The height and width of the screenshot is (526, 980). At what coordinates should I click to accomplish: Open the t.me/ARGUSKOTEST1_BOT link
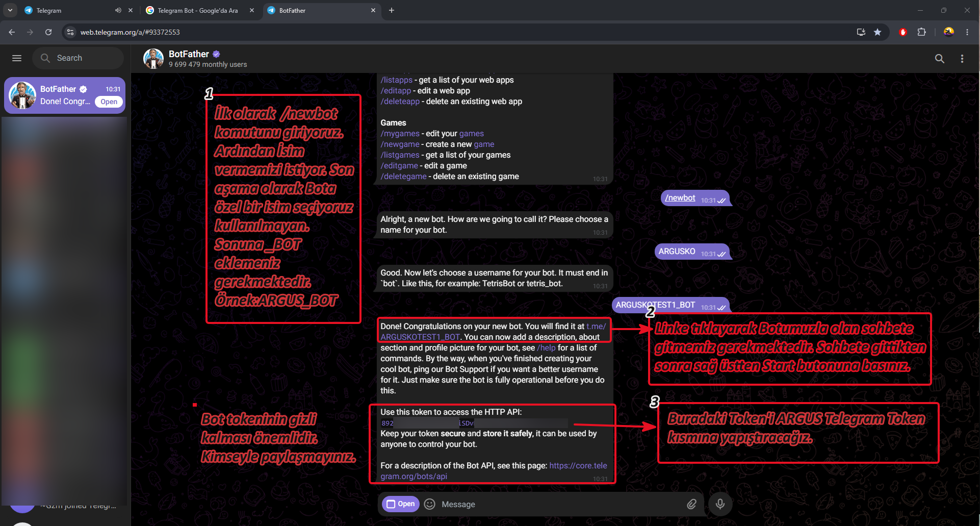(420, 337)
